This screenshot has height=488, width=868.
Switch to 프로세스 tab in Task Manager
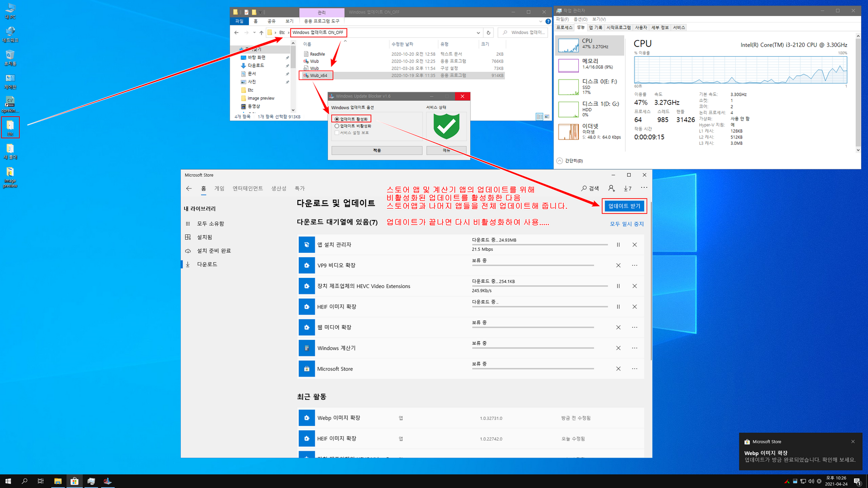point(564,28)
